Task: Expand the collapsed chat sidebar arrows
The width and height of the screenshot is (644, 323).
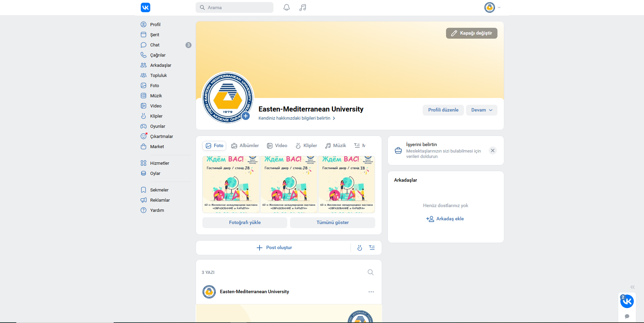Action: click(x=632, y=287)
